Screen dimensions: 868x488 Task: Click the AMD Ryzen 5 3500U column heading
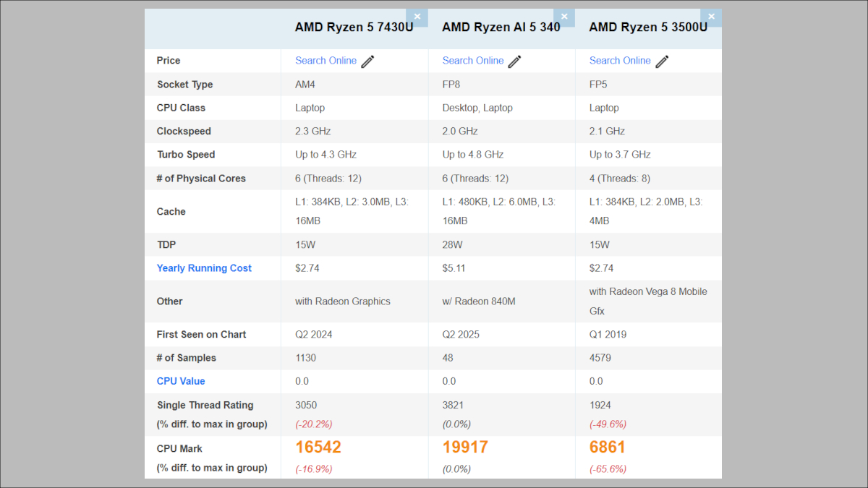pyautogui.click(x=648, y=27)
